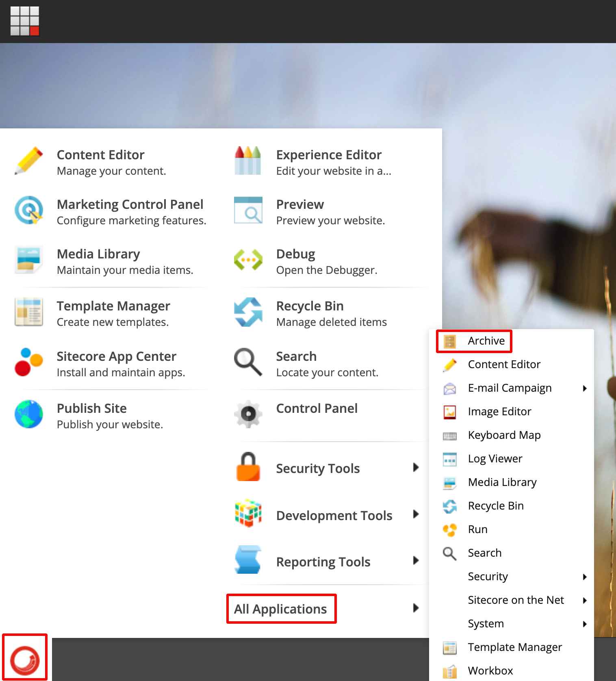616x681 pixels.
Task: Expand the Security Tools submenu arrow
Action: coord(416,467)
